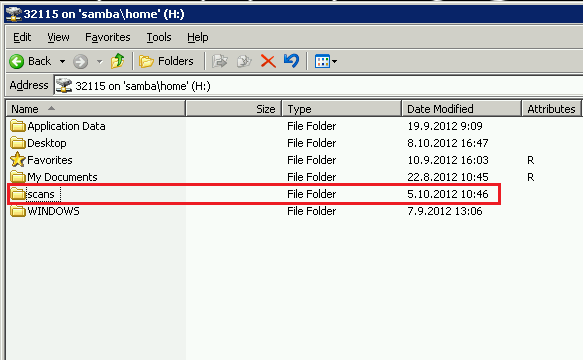Click the red Delete X icon
Screen dimensions: 583x360
[x=268, y=61]
